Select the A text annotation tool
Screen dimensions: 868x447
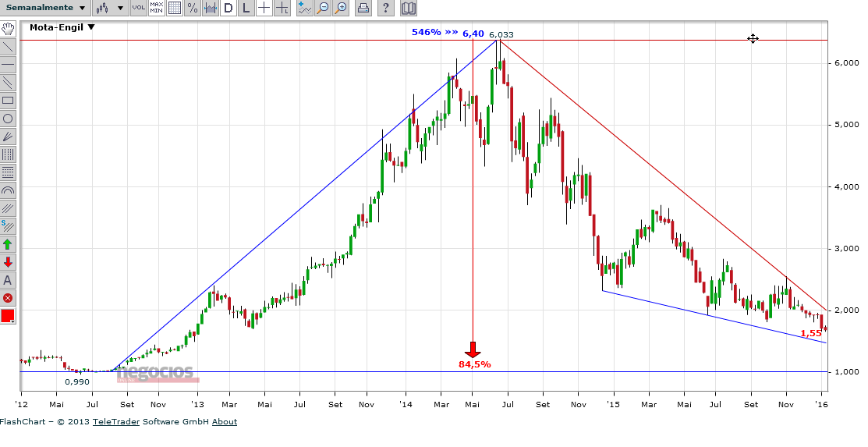pyautogui.click(x=8, y=280)
